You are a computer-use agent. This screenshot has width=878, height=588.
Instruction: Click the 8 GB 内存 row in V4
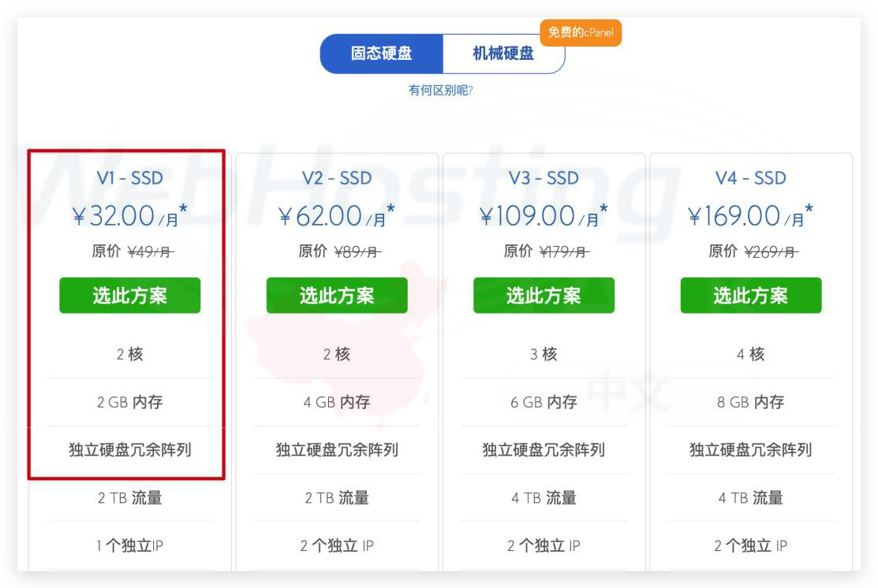[750, 403]
